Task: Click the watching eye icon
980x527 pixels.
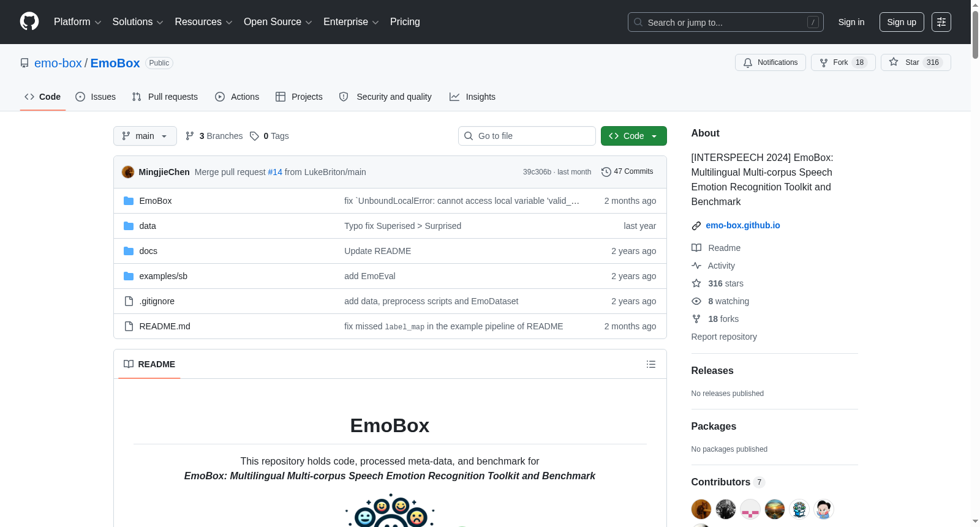Action: pos(696,301)
